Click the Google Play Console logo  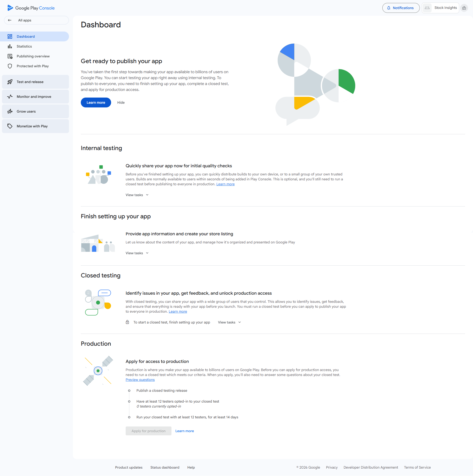coord(31,8)
